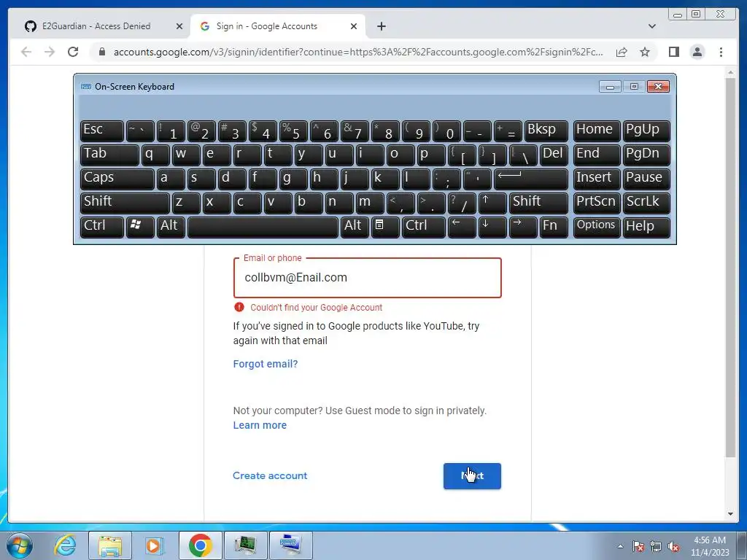Click the Esc key on keyboard

[x=102, y=131]
